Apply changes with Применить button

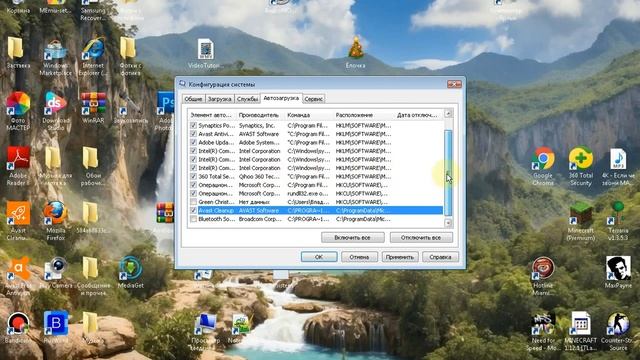point(400,257)
